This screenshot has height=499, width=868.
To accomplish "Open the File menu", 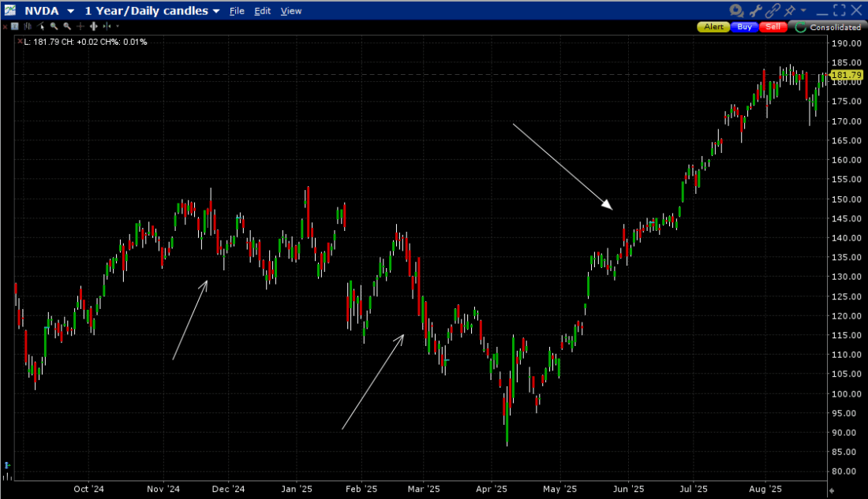I will click(x=237, y=11).
